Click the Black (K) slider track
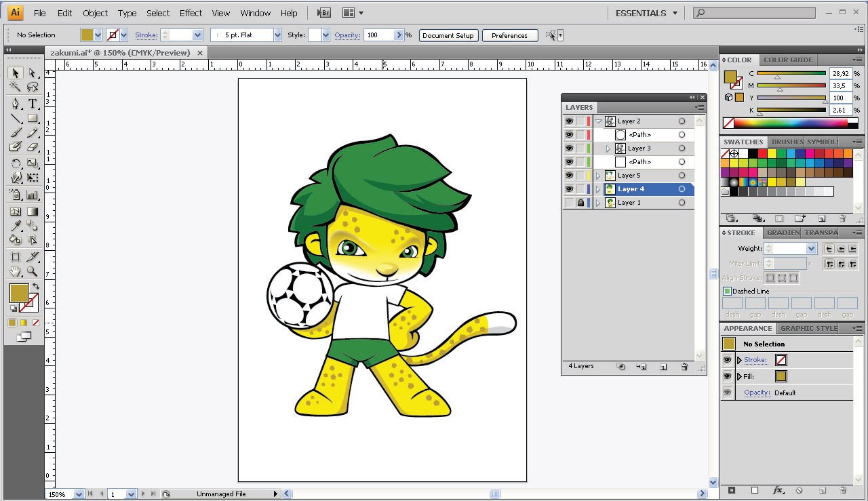This screenshot has height=501, width=868. 791,110
